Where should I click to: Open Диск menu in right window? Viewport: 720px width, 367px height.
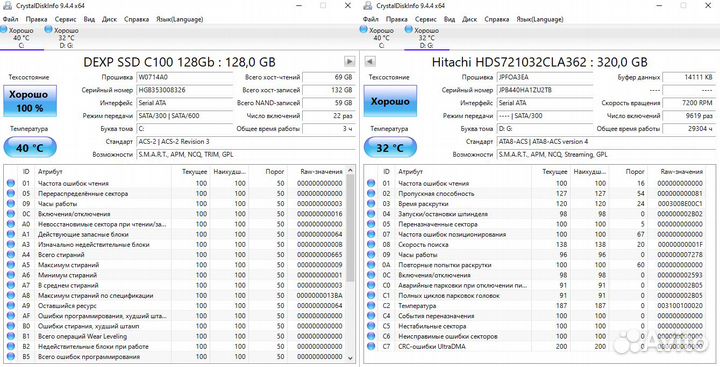(x=469, y=19)
